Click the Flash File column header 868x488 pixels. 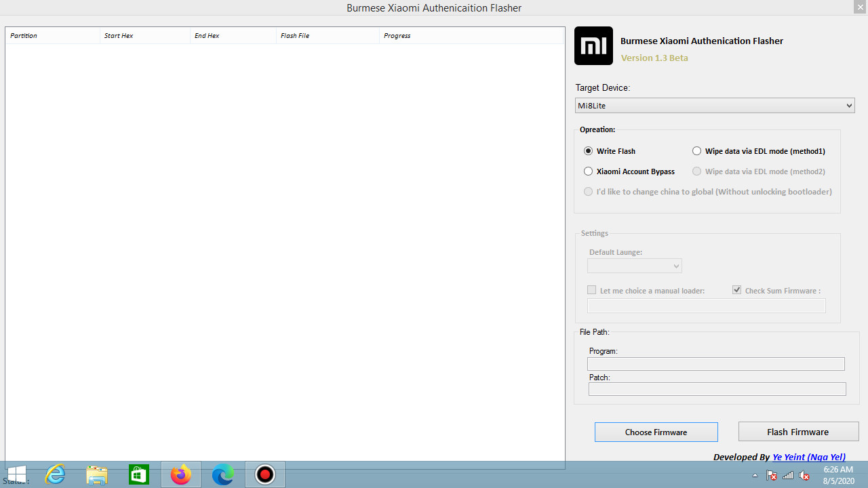(294, 35)
